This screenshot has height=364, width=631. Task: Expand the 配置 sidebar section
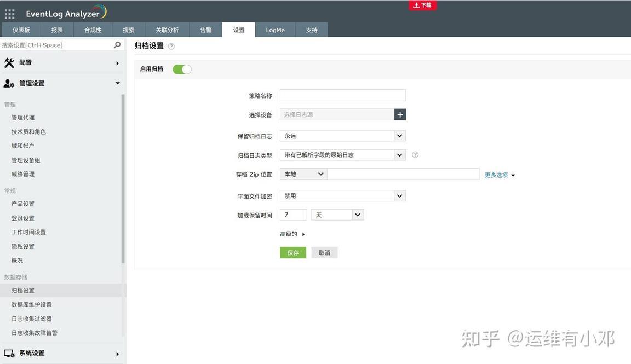pos(118,63)
